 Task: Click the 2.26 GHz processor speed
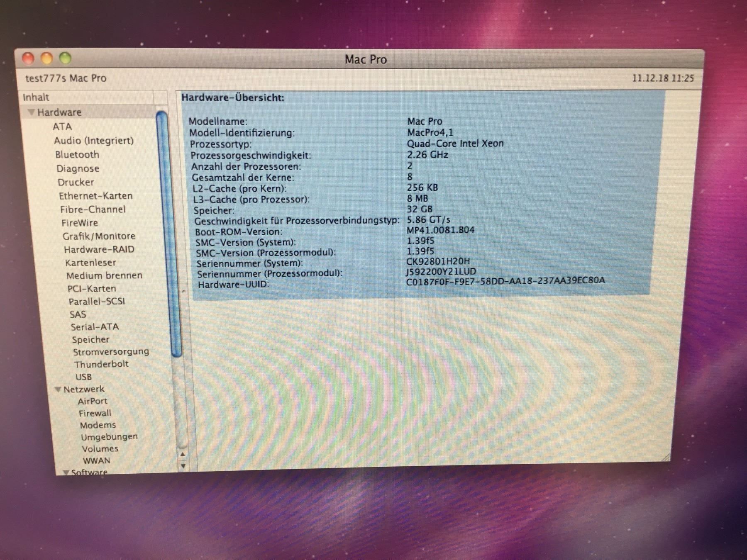point(427,155)
